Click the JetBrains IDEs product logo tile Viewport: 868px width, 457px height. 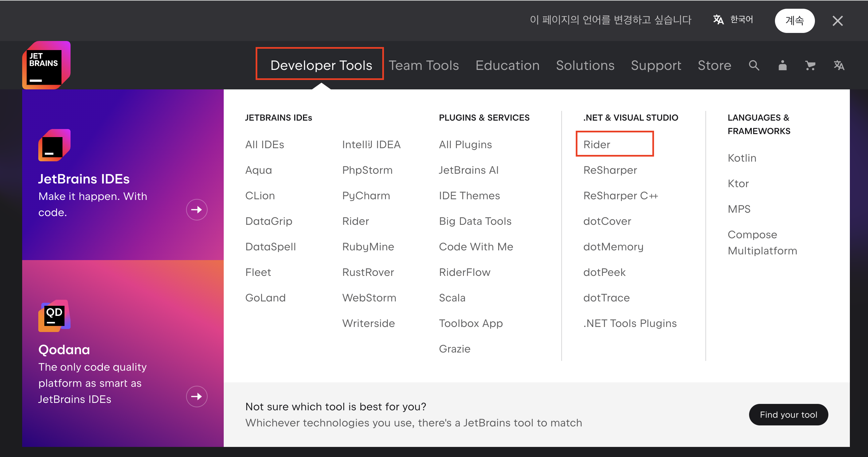54,145
